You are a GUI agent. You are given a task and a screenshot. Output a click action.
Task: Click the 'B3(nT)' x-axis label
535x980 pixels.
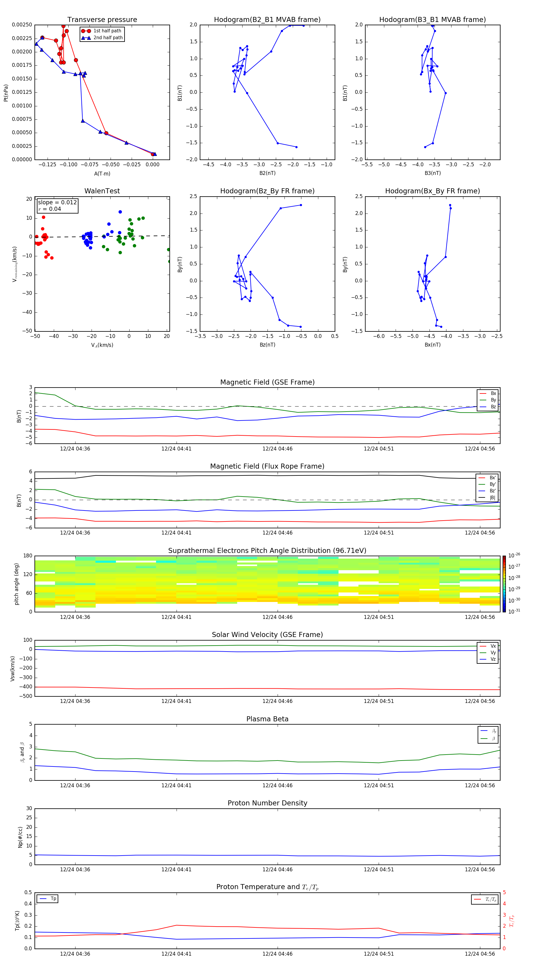[432, 173]
